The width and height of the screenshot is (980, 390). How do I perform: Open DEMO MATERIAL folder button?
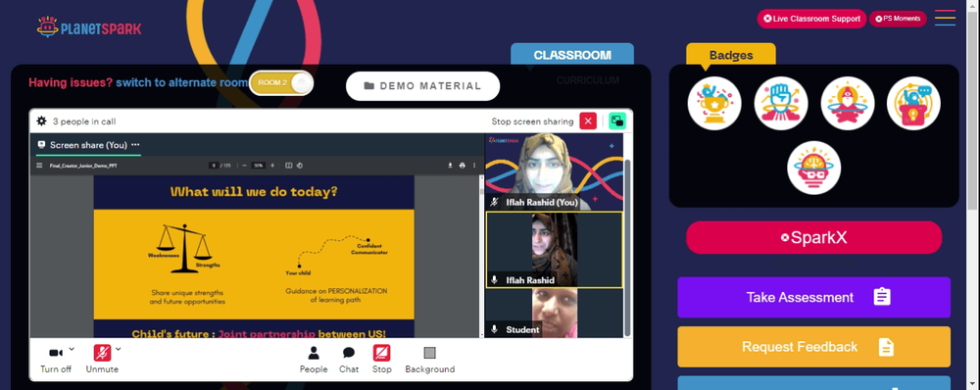422,86
